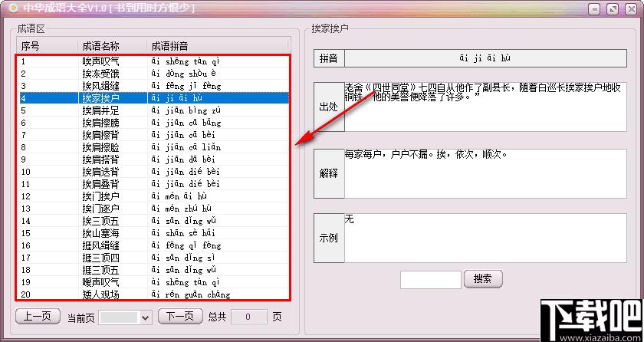
Task: Sort by 序号 column header
Action: [47, 46]
